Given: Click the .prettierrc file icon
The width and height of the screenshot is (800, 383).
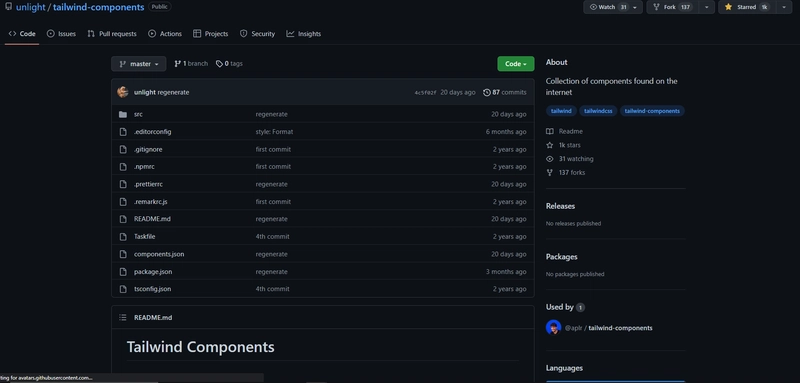Looking at the screenshot, I should click(122, 184).
